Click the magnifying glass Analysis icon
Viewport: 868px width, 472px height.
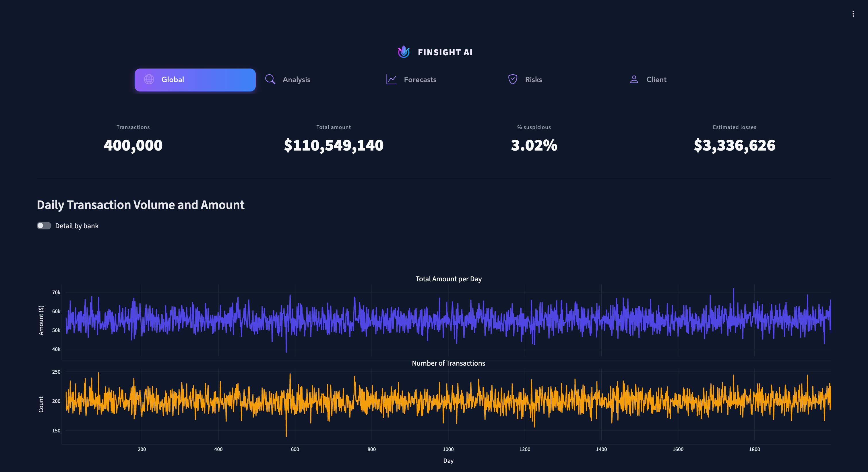pyautogui.click(x=270, y=79)
